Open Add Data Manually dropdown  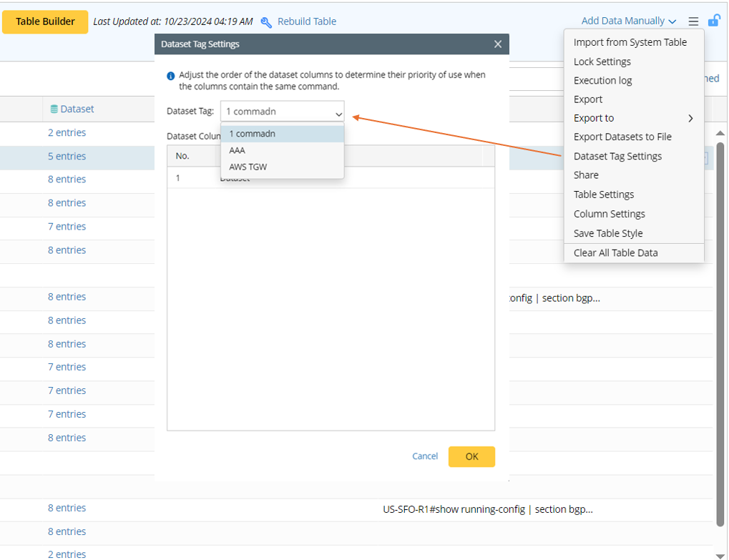point(629,21)
